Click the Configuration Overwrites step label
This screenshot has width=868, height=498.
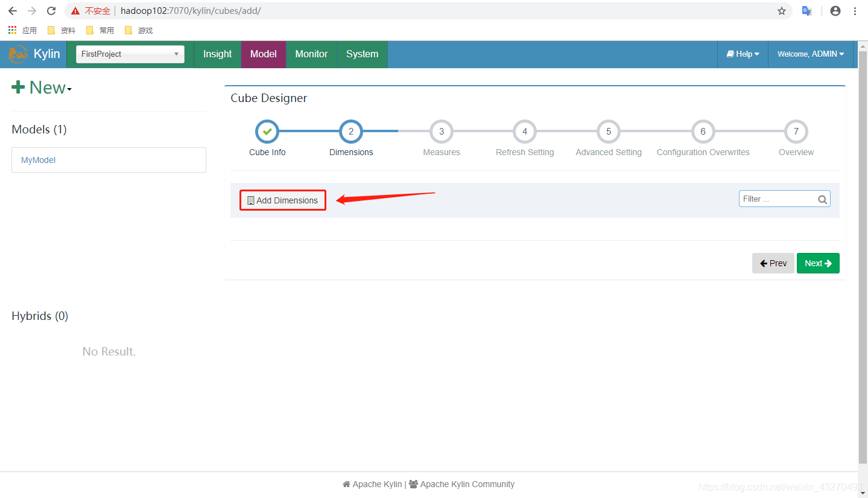click(x=703, y=152)
